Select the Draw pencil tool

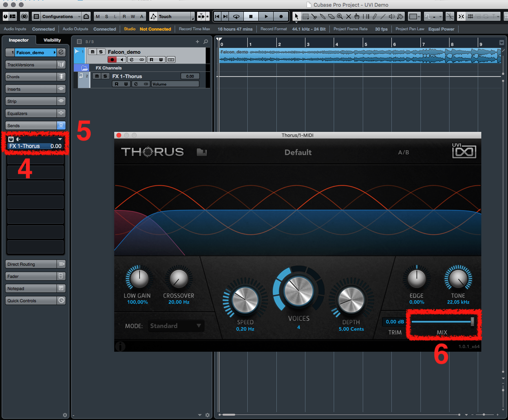point(375,16)
